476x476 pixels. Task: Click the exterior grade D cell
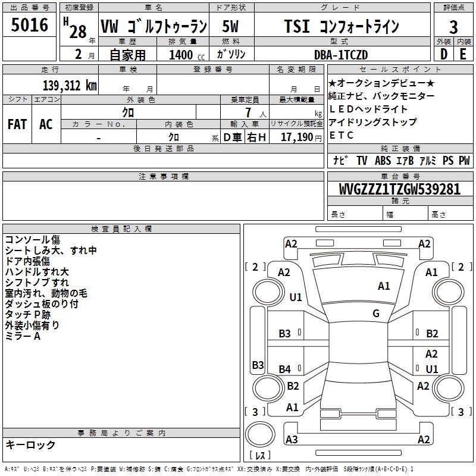point(443,54)
